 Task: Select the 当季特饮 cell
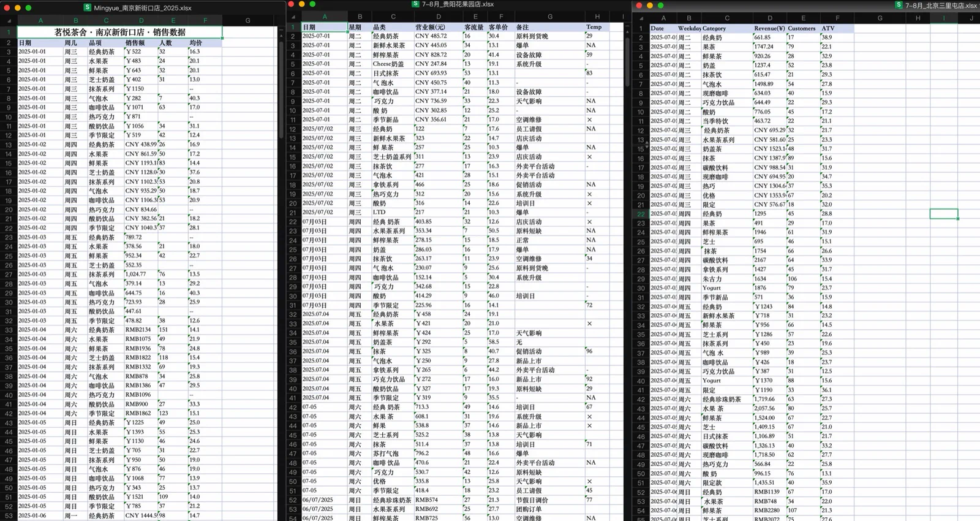[727, 121]
